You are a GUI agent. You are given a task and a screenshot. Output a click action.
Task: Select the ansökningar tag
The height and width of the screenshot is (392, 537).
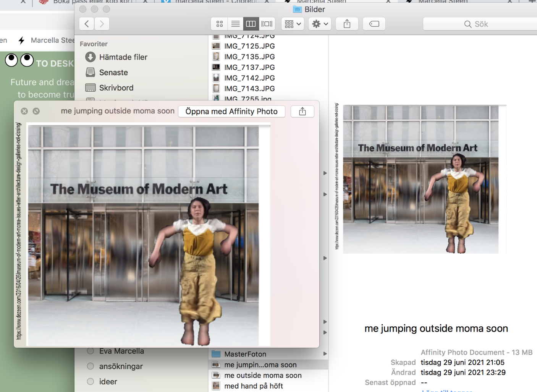[121, 366]
